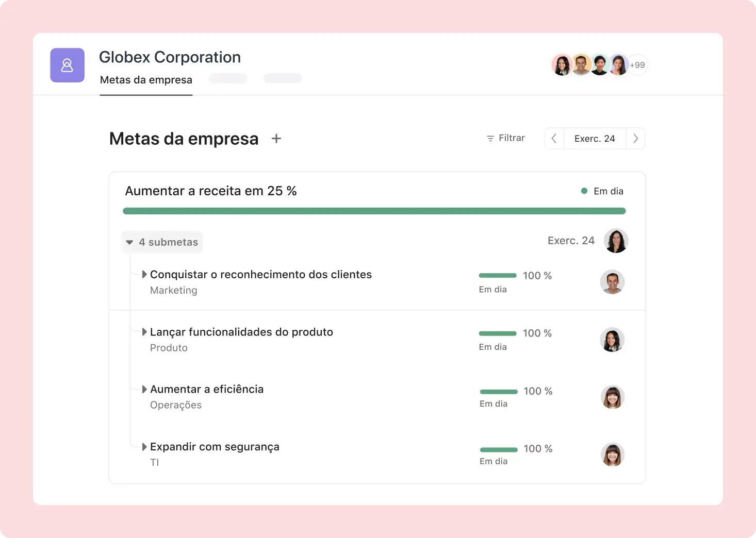Click Em dia status under Operações goal progress
756x538 pixels.
(494, 404)
